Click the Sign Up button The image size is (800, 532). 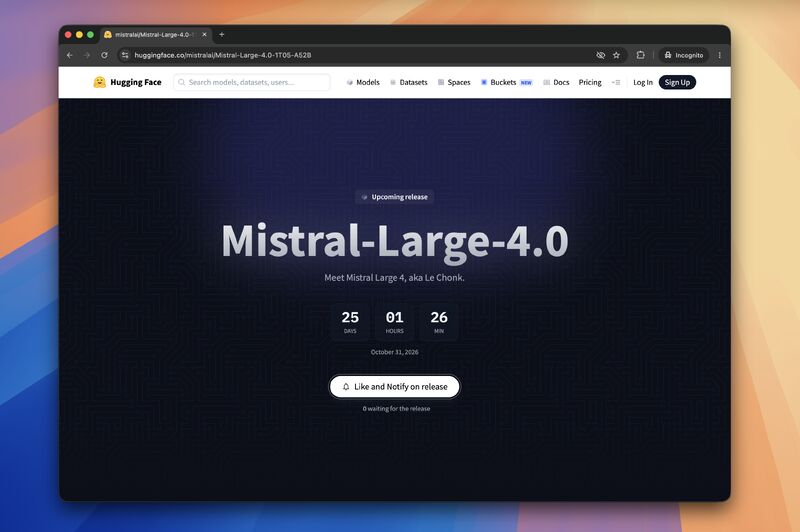click(677, 82)
